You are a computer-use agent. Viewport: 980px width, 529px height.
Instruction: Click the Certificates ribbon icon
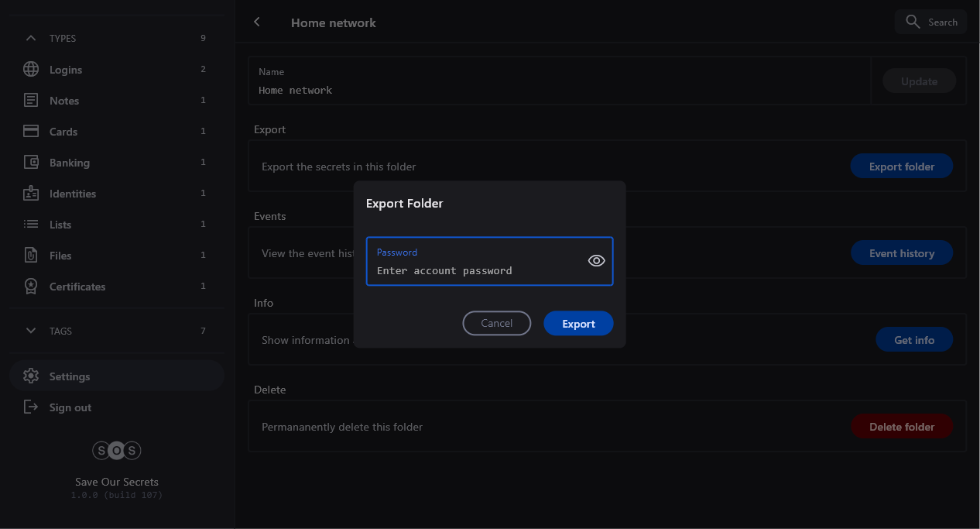click(x=31, y=287)
